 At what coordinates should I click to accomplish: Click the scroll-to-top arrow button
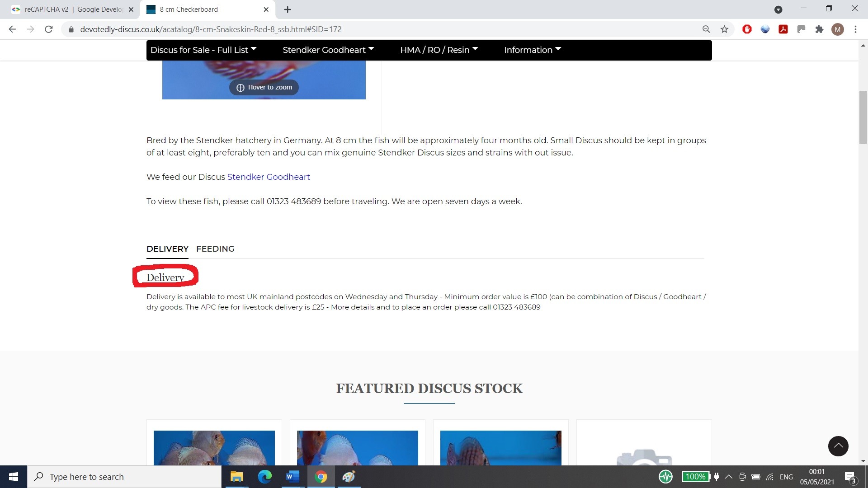click(838, 446)
